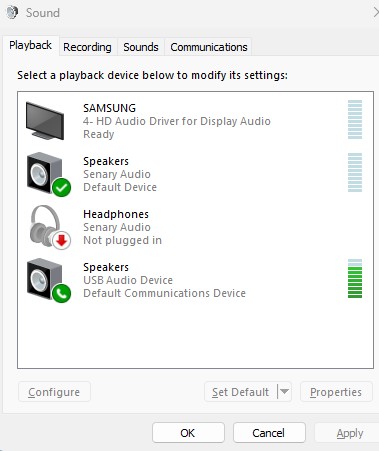This screenshot has height=451, width=379.
Task: Click '4- HD Audio Driver for Display Audio' text
Action: coord(177,121)
